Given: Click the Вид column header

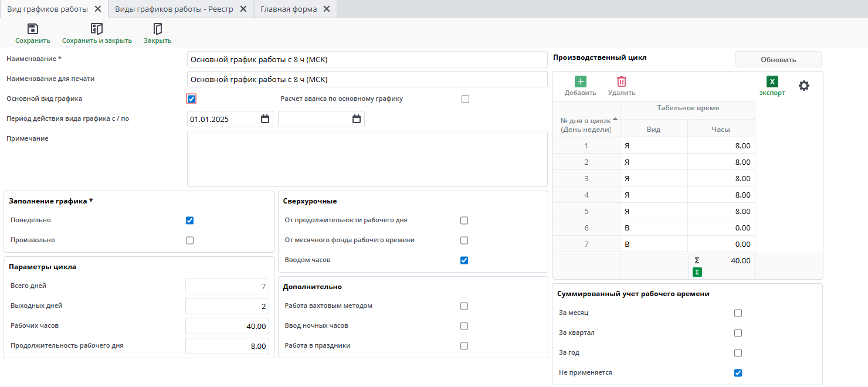Looking at the screenshot, I should (x=653, y=129).
